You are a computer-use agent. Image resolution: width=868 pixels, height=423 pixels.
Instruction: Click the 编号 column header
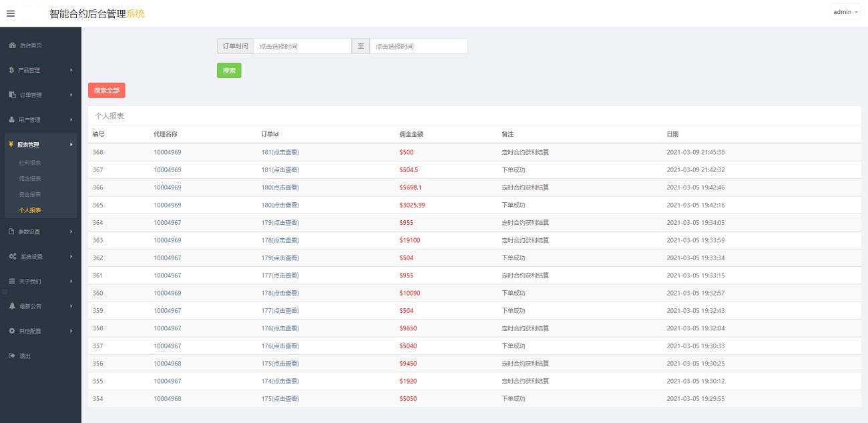click(x=99, y=134)
